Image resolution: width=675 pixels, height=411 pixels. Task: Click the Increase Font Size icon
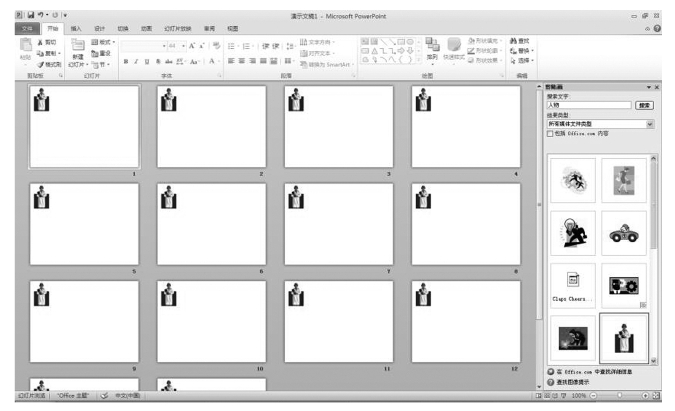192,46
